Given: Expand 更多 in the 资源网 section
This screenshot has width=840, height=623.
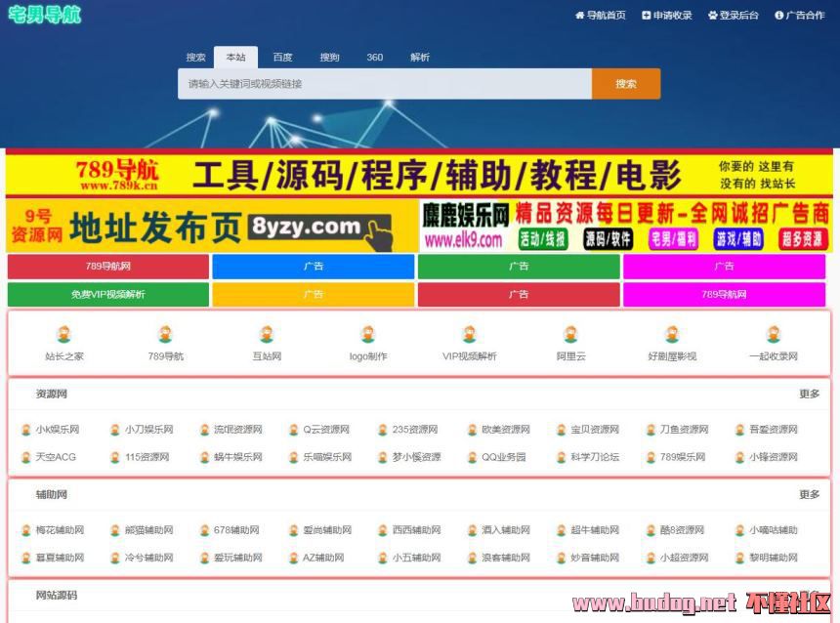Looking at the screenshot, I should click(x=809, y=395).
